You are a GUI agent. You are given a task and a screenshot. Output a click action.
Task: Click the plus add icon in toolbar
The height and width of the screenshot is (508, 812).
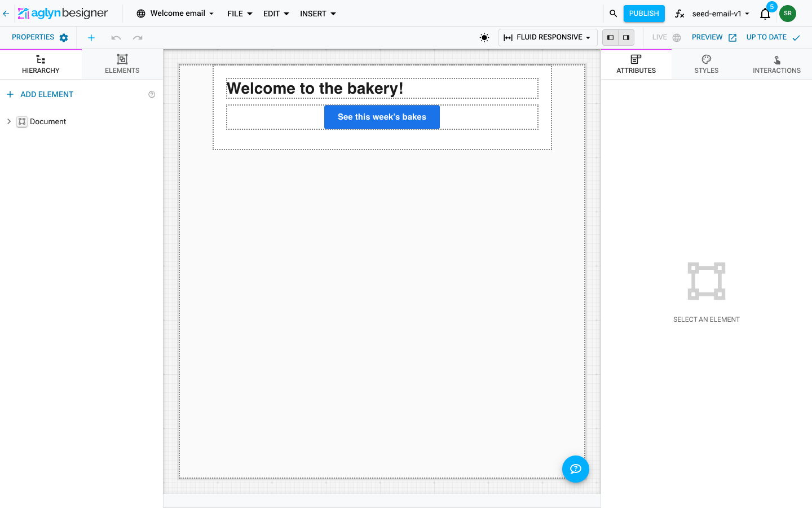coord(91,38)
